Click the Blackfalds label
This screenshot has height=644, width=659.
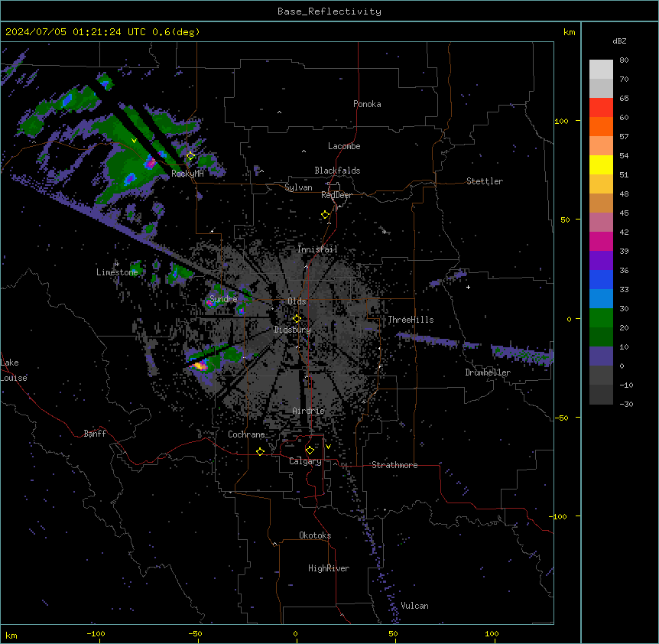337,171
